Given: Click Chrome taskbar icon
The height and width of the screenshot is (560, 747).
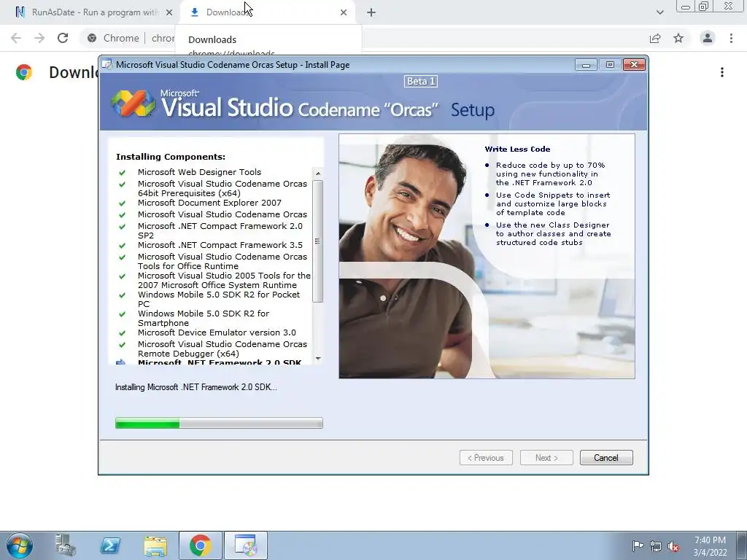Looking at the screenshot, I should point(201,545).
